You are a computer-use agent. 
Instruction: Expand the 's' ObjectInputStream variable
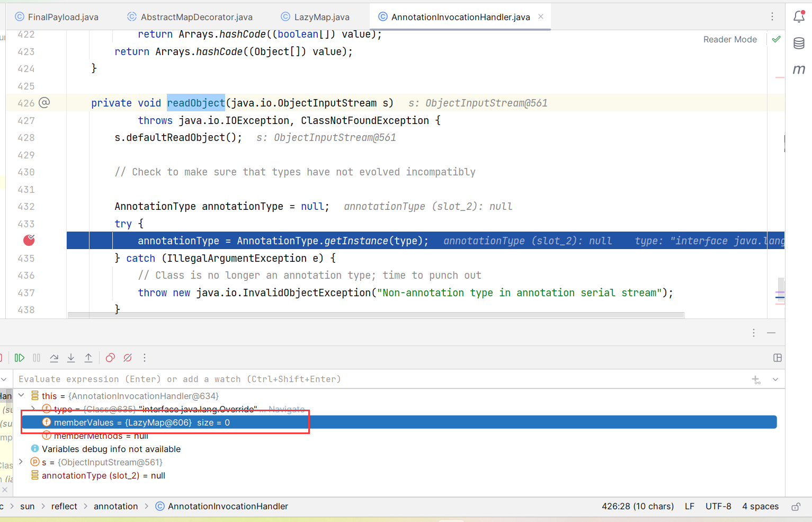[21, 462]
